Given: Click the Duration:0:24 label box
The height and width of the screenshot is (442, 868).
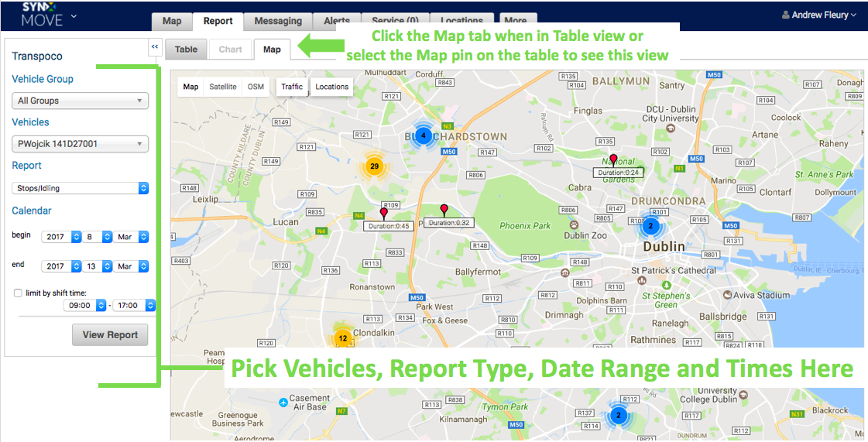Looking at the screenshot, I should coord(619,173).
